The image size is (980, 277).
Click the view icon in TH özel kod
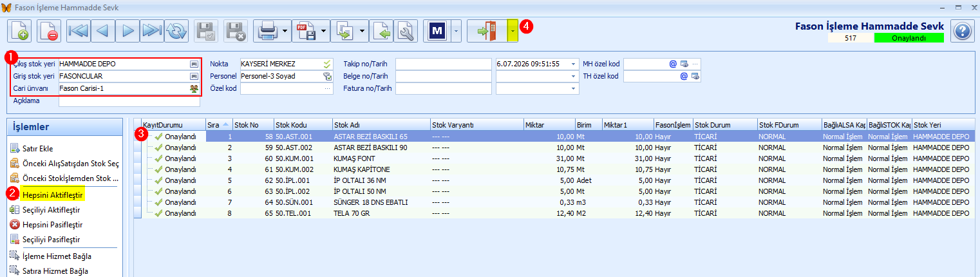[695, 76]
